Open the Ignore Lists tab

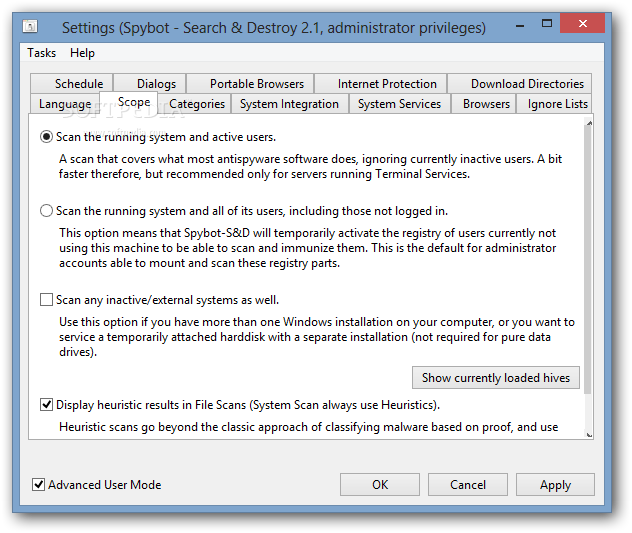tap(555, 104)
